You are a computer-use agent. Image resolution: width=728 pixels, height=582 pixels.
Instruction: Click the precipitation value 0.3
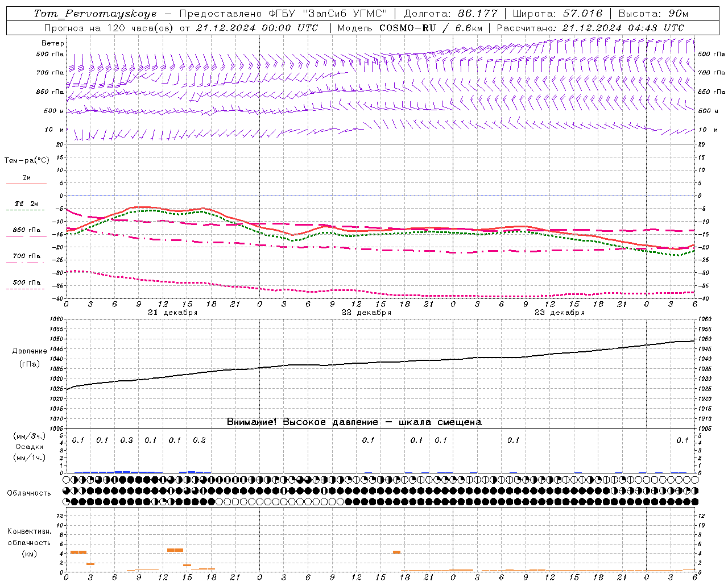(126, 440)
